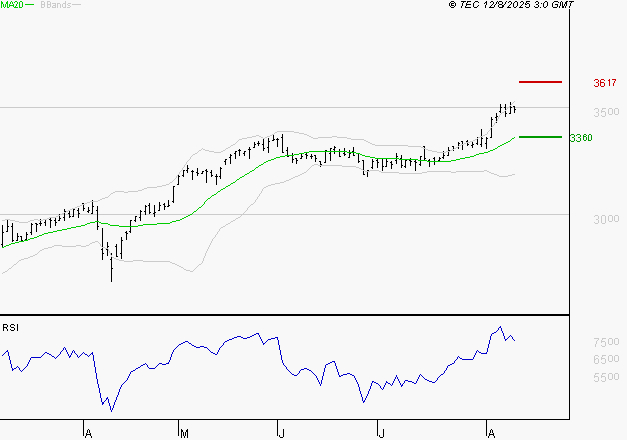This screenshot has width=627, height=440.
Task: Click the most recent price bar at the high
Action: click(x=513, y=108)
